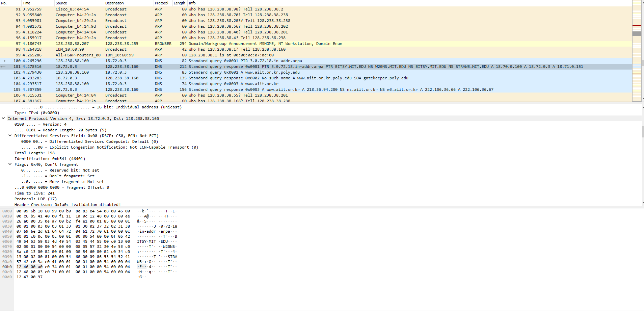This screenshot has width=644, height=311.
Task: Select the Time to Live: 241 field
Action: (x=34, y=193)
